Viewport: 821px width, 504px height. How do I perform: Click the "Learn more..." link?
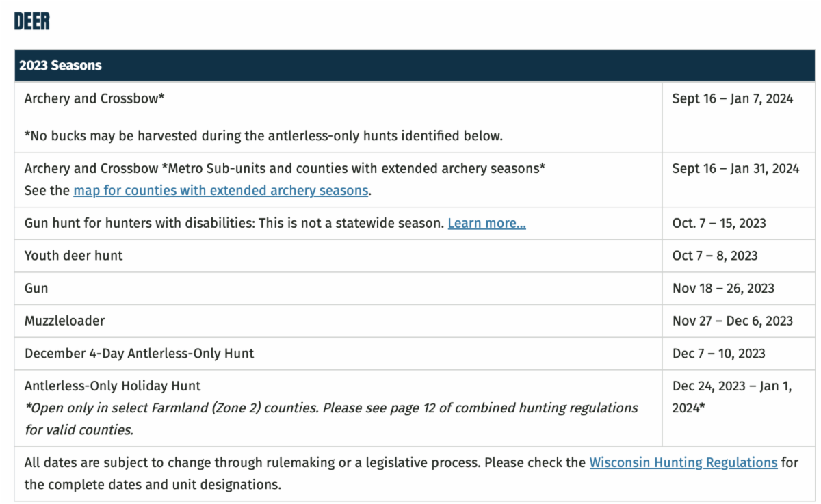486,224
